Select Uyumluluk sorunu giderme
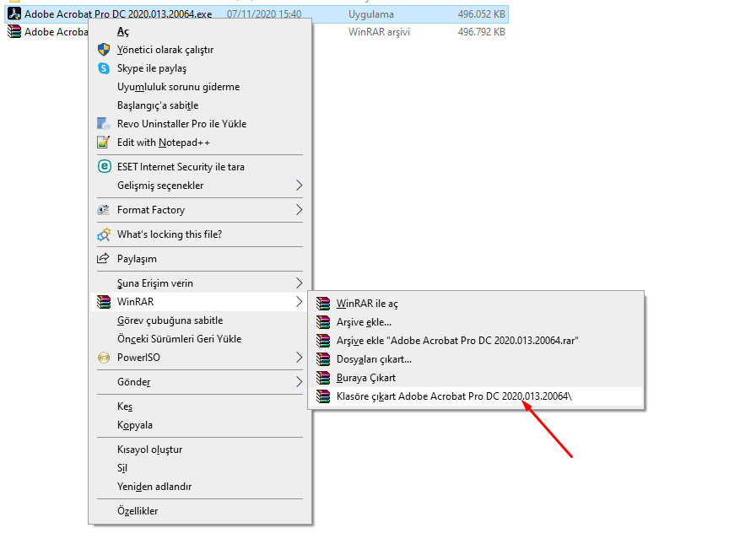Screen dimensions: 729x560 point(200,87)
